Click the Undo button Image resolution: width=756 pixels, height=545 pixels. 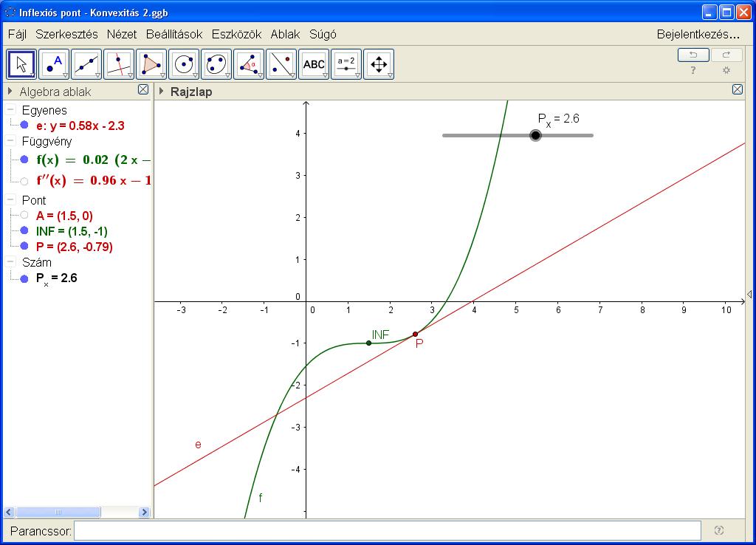(693, 55)
